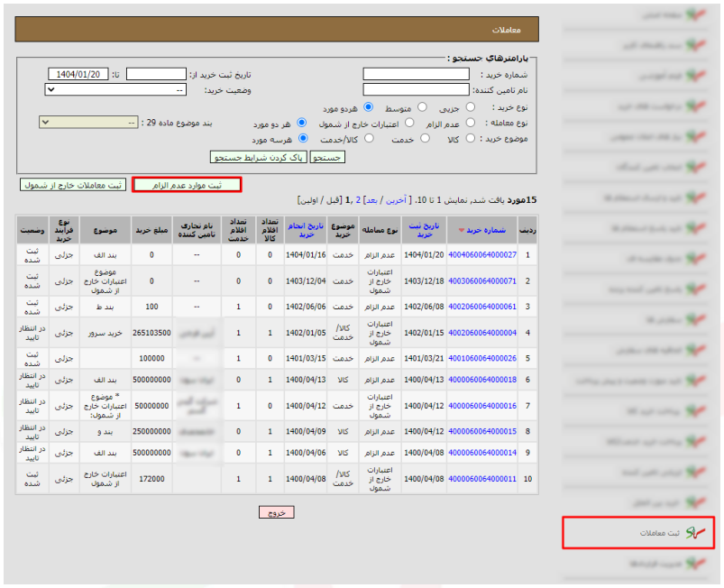Select کالا radio for موضوع خرید

click(471, 138)
